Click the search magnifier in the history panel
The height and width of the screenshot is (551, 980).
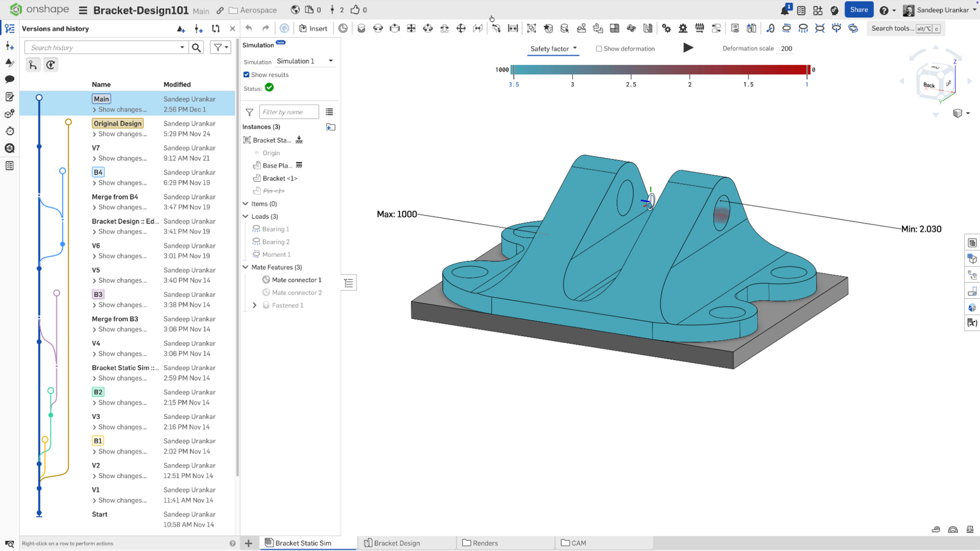196,47
